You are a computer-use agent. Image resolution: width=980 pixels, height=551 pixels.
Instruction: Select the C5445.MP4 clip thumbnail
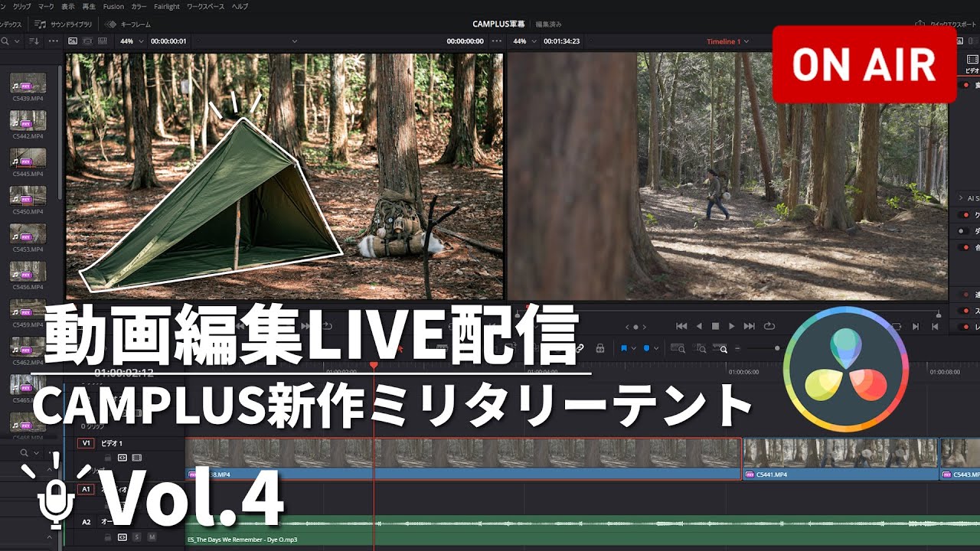(28, 158)
